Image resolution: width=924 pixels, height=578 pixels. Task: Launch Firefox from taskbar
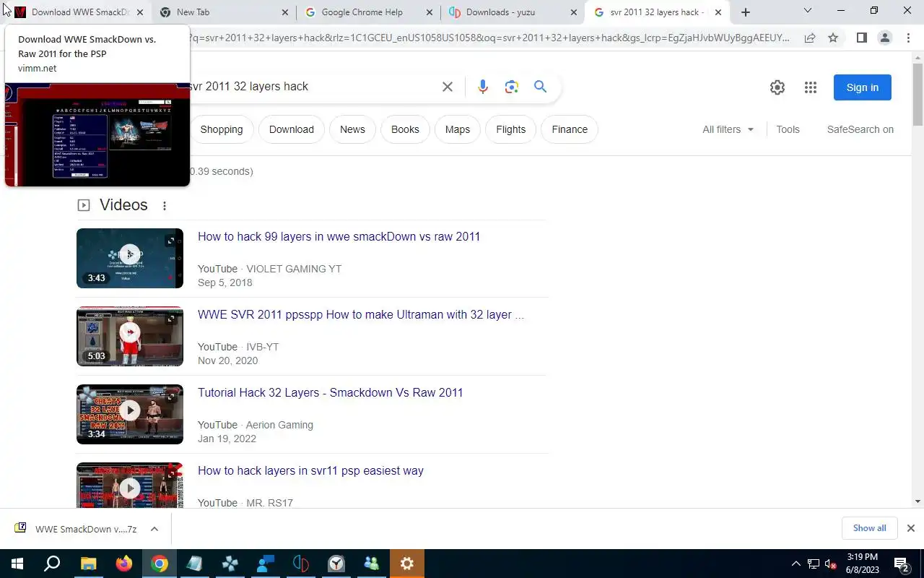pyautogui.click(x=124, y=564)
